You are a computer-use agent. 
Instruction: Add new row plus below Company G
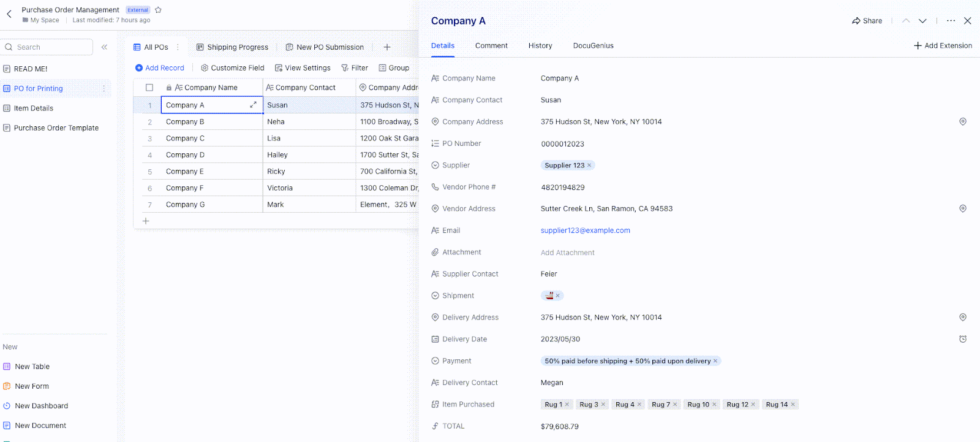pyautogui.click(x=146, y=221)
